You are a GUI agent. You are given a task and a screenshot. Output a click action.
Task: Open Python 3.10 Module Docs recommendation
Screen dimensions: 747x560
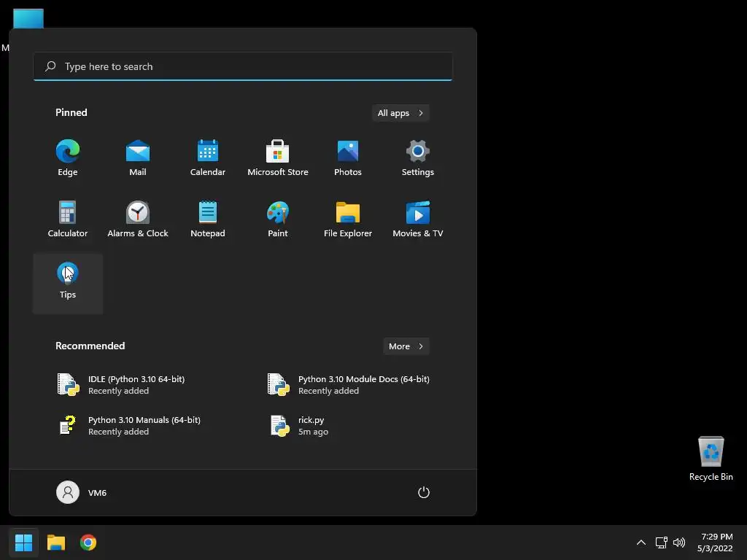[x=348, y=385]
